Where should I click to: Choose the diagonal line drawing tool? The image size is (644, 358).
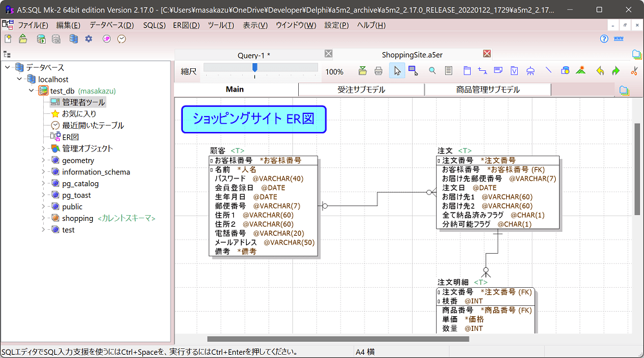[x=548, y=71]
